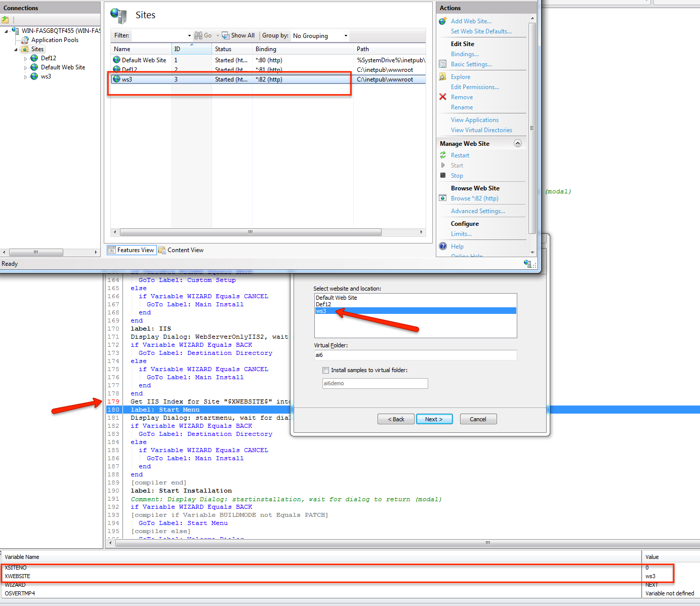700x606 pixels.
Task: Click the server node icon in Connections tree
Action: pyautogui.click(x=15, y=30)
